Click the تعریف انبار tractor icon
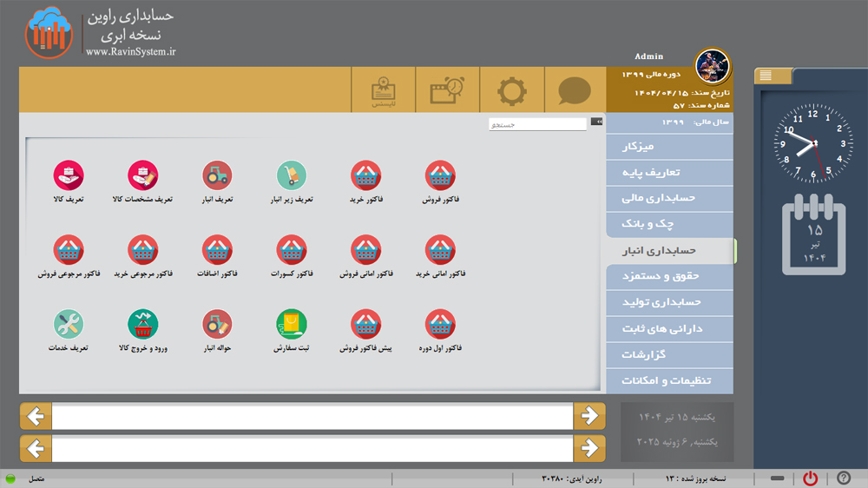This screenshot has width=868, height=488. 217,176
